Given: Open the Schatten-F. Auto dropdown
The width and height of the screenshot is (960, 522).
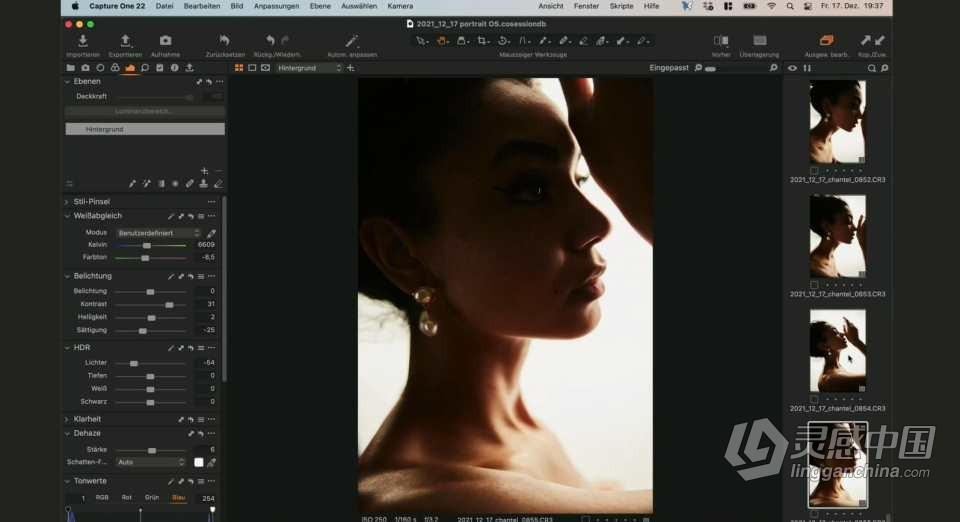Looking at the screenshot, I should point(151,463).
